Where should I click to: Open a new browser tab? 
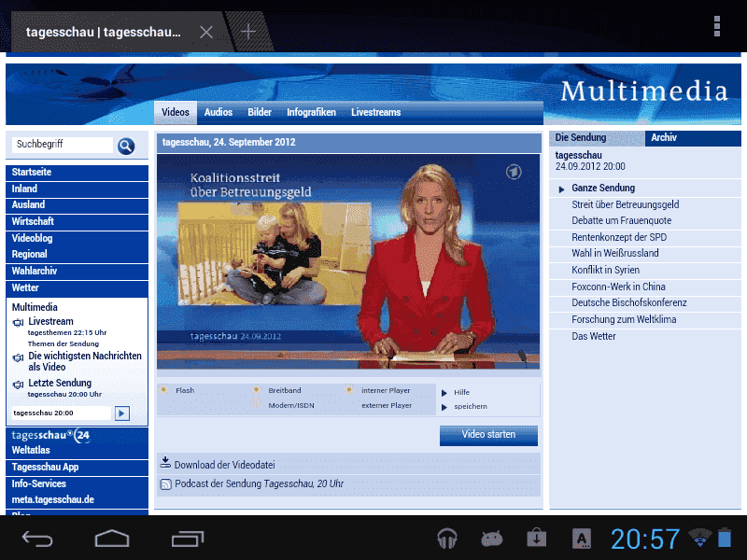tap(248, 32)
